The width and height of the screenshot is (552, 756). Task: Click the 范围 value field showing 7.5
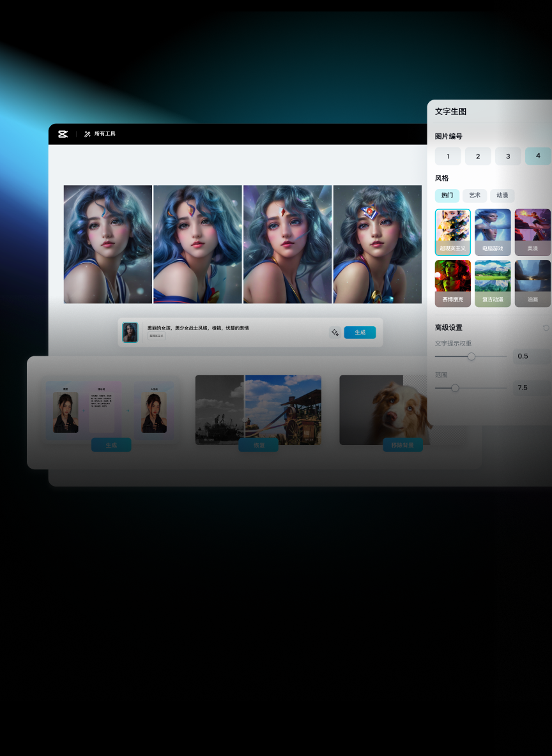point(532,388)
